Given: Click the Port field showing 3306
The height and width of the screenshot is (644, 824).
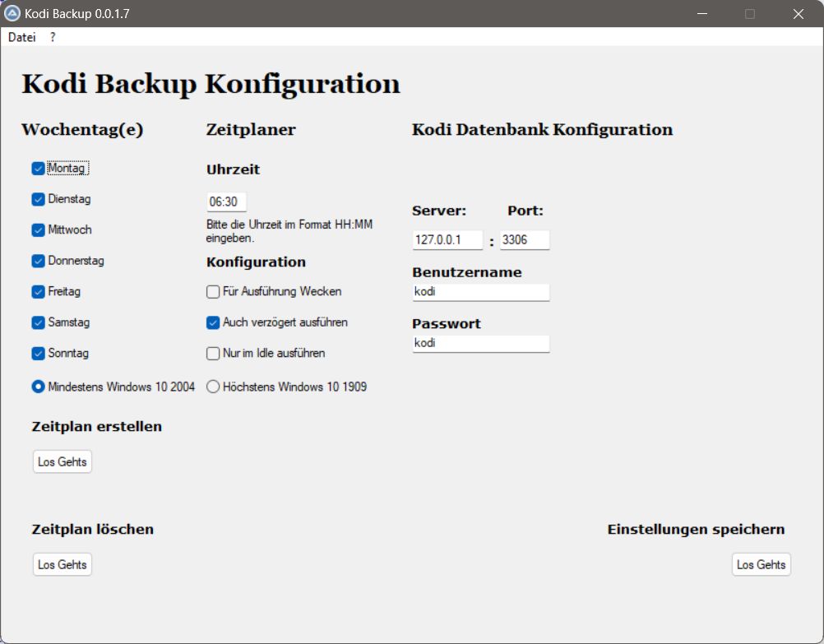Looking at the screenshot, I should pyautogui.click(x=525, y=240).
